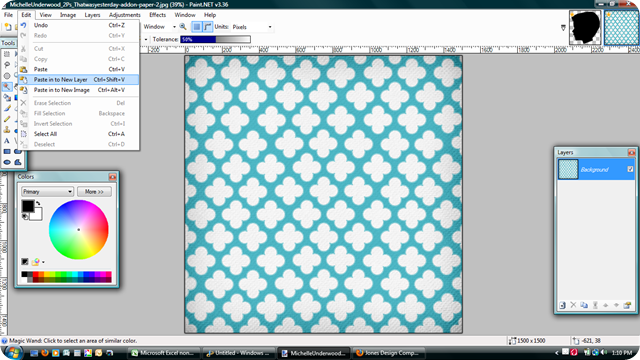Select the Paintbrush tool

(7, 108)
